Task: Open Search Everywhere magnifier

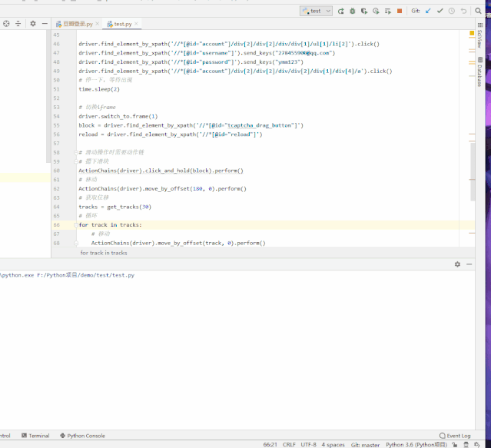Action: click(479, 11)
